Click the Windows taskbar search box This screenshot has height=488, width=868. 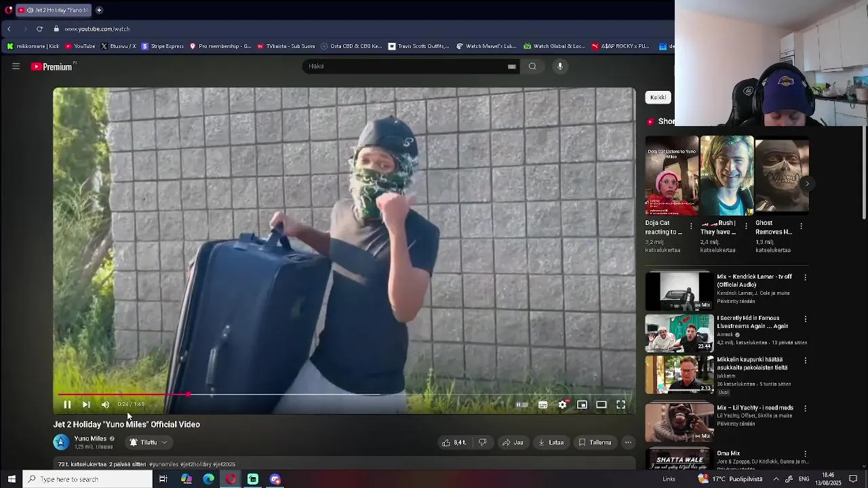click(x=87, y=479)
